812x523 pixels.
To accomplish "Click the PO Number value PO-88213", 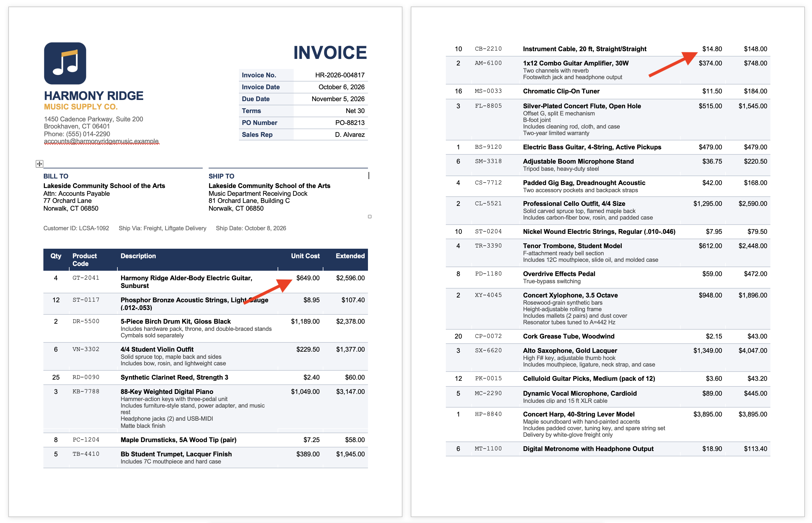I will (350, 123).
